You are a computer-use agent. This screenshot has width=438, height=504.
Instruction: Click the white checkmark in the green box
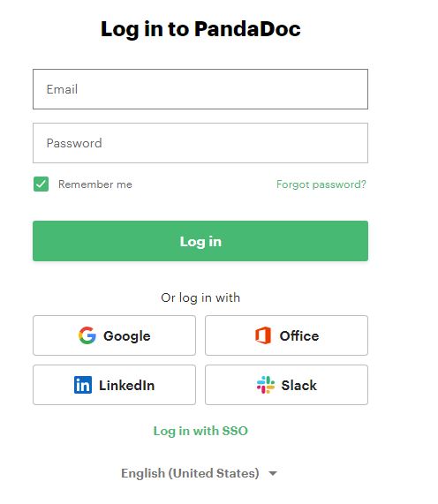pyautogui.click(x=41, y=184)
